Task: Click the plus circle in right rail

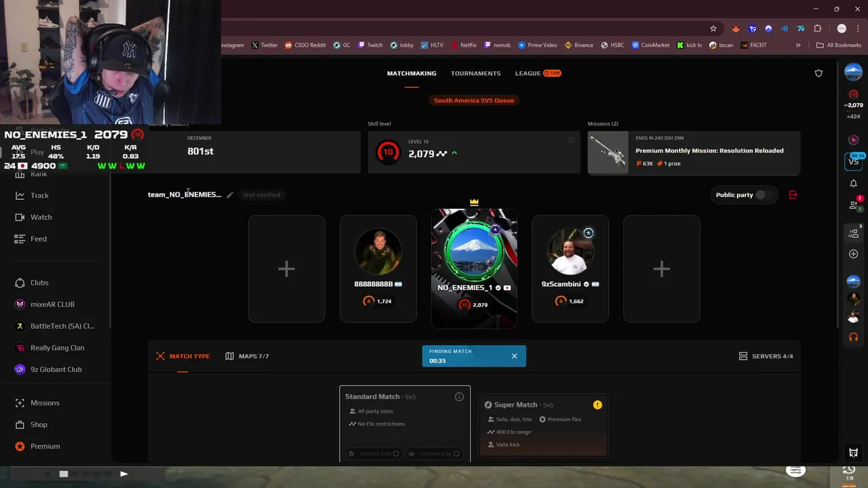Action: (853, 254)
